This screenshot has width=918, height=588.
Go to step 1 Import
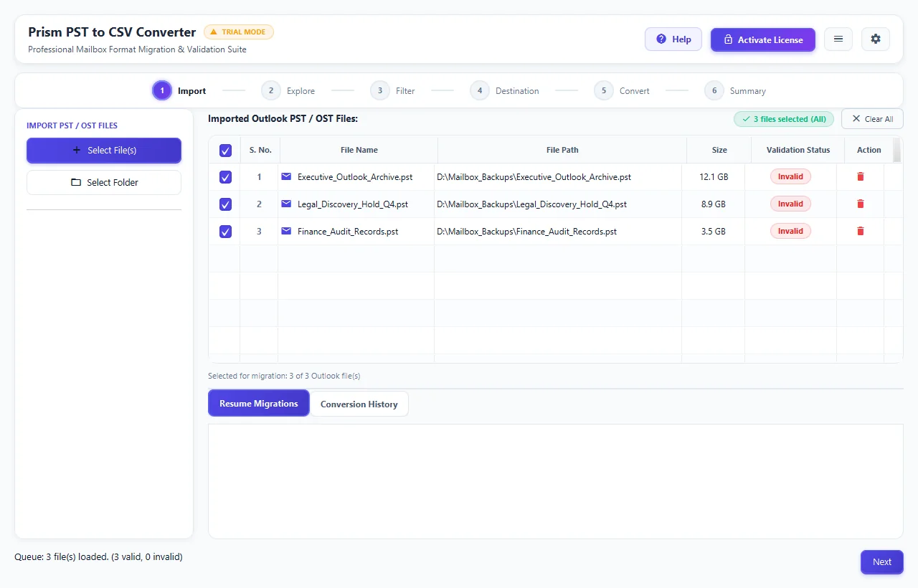179,91
